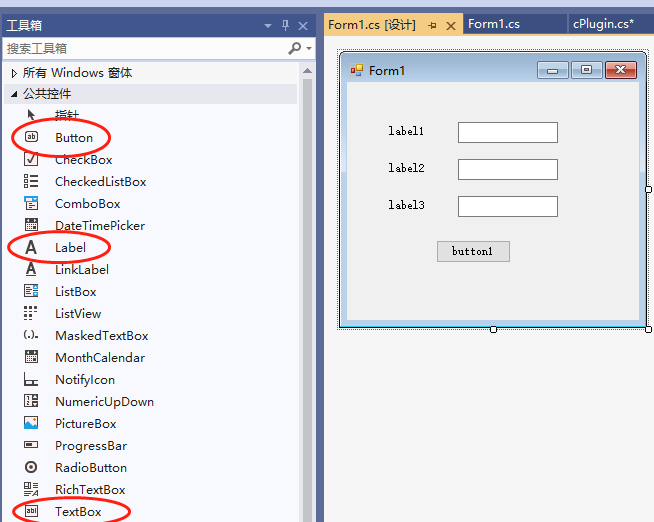Image resolution: width=654 pixels, height=522 pixels.
Task: Choose the MaskedTextBox control icon
Action: point(31,335)
